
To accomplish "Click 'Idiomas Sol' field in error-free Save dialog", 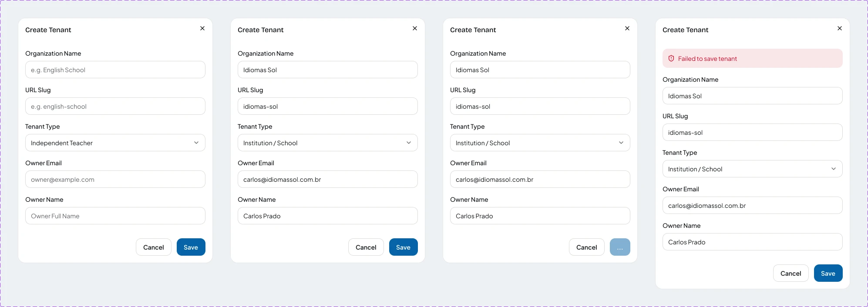I will point(328,70).
